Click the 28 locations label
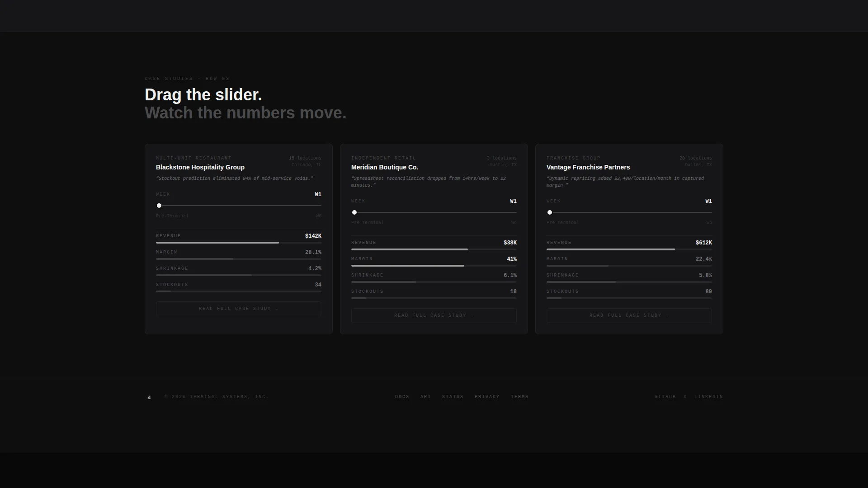This screenshot has width=868, height=488. click(x=696, y=158)
